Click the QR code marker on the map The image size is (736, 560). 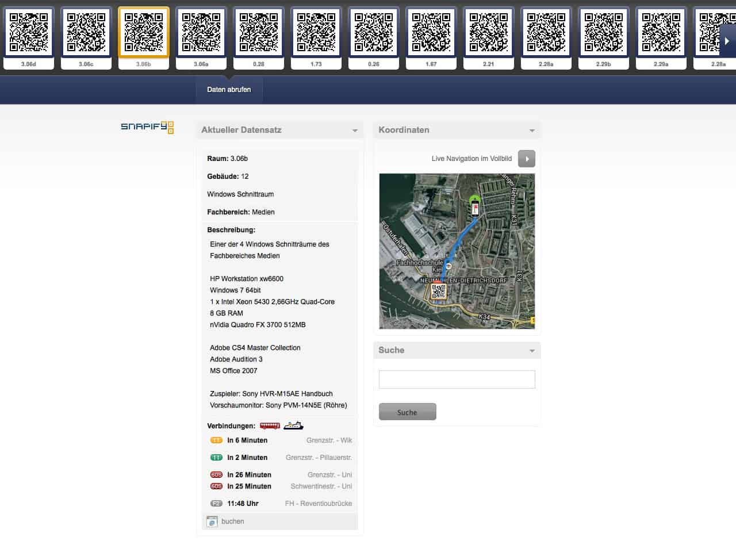tap(438, 291)
